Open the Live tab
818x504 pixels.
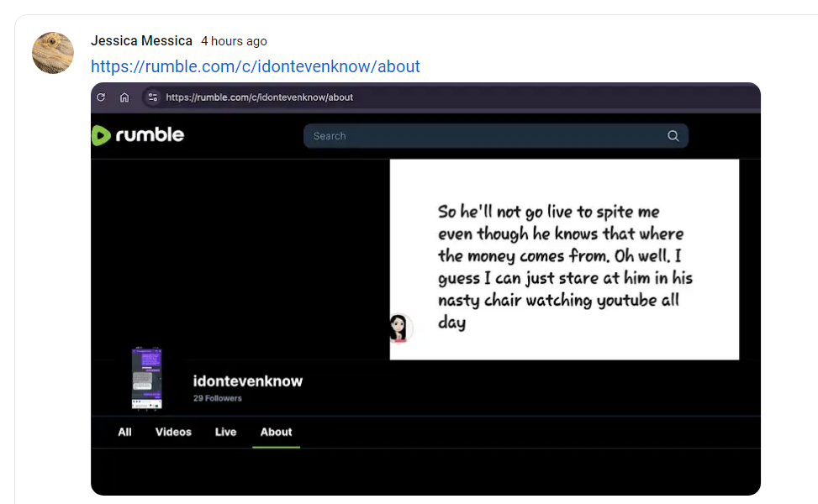(x=226, y=432)
